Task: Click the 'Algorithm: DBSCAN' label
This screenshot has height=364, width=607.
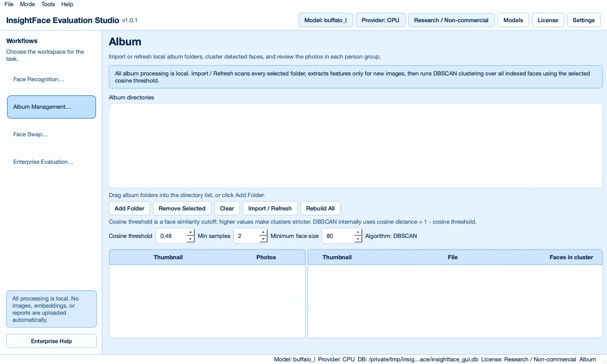Action: coord(391,236)
